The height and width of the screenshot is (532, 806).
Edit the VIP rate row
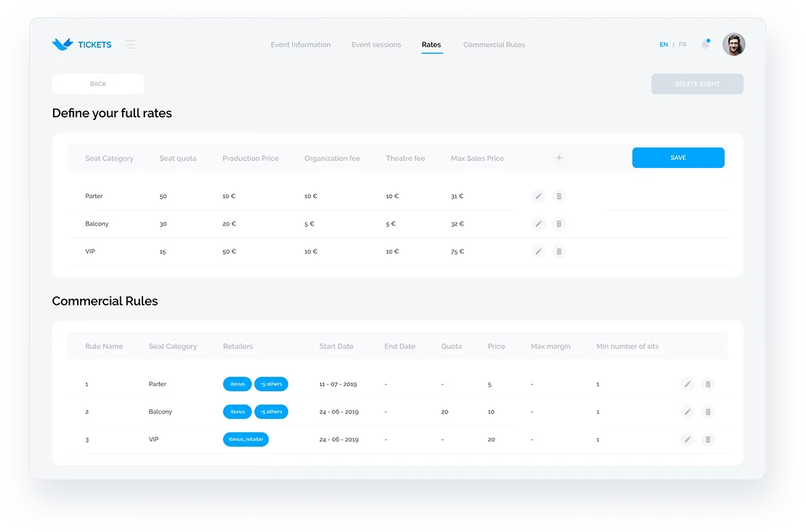pos(538,251)
